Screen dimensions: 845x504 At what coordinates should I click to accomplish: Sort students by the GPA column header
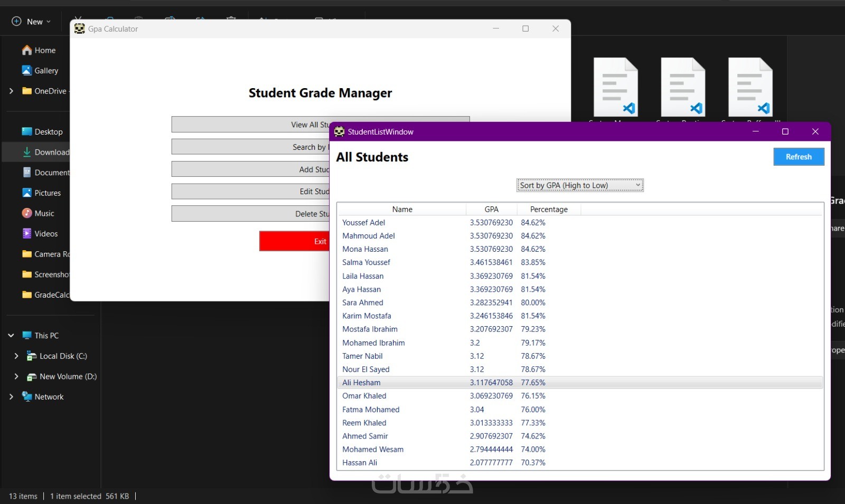[491, 210]
